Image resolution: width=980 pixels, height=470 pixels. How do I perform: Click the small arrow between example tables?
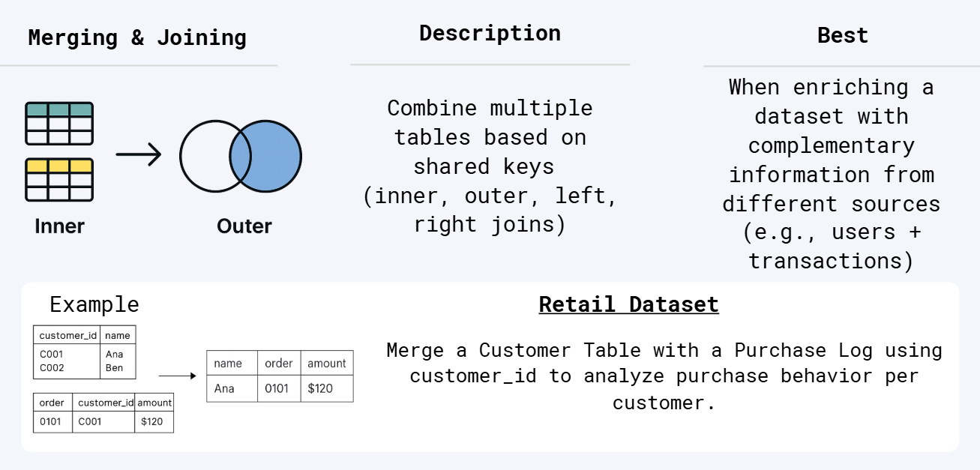click(176, 376)
